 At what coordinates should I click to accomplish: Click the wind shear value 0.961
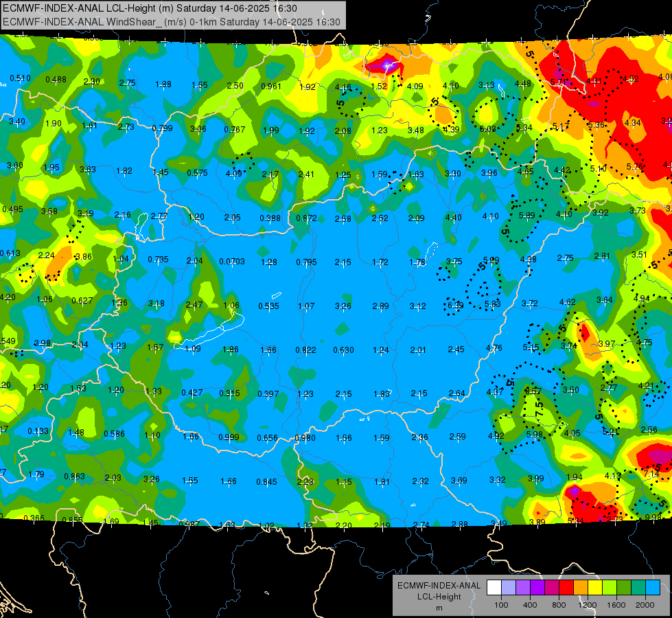[x=271, y=87]
